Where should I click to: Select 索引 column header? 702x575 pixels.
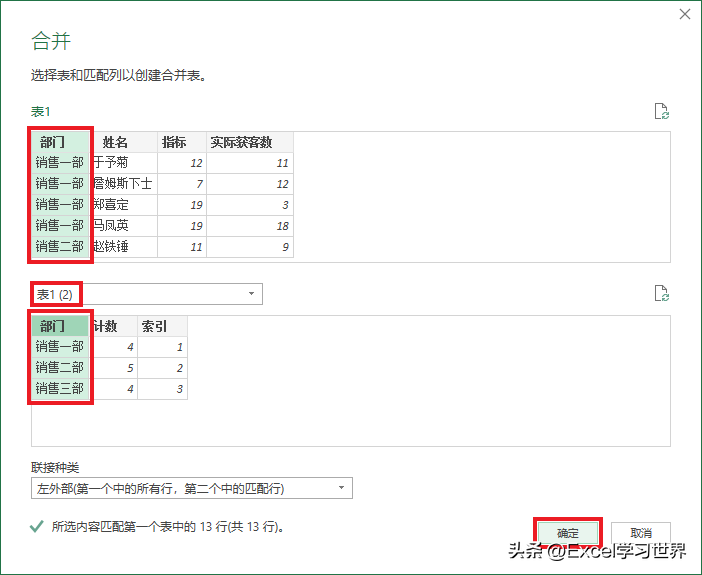(x=162, y=326)
